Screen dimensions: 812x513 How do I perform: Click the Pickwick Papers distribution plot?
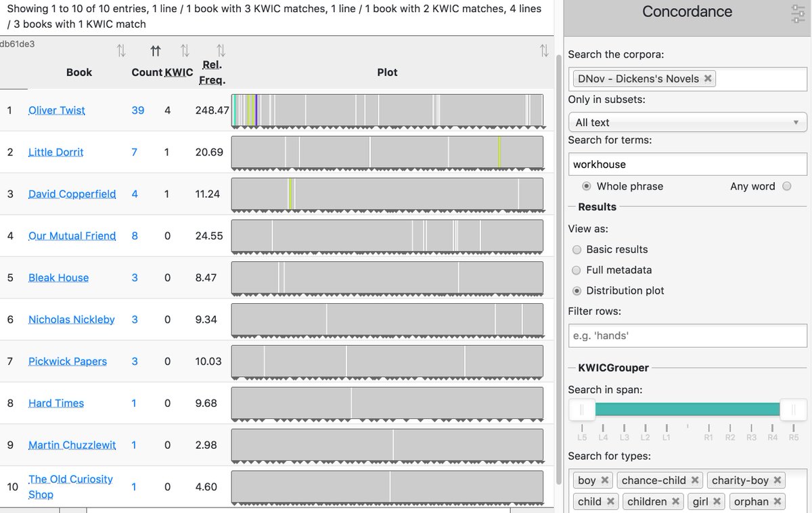coord(387,362)
